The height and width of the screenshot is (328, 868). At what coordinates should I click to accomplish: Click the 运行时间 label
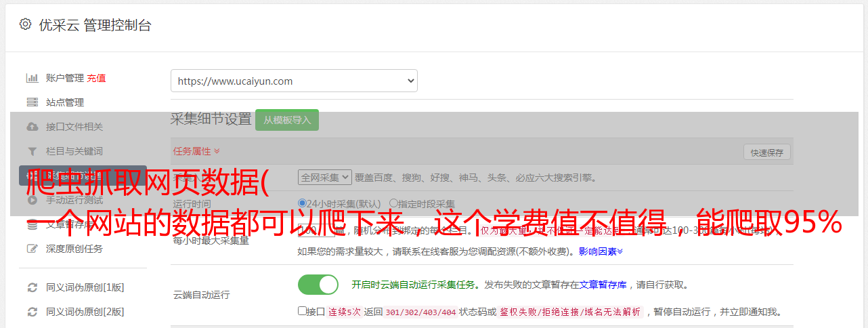coord(192,204)
